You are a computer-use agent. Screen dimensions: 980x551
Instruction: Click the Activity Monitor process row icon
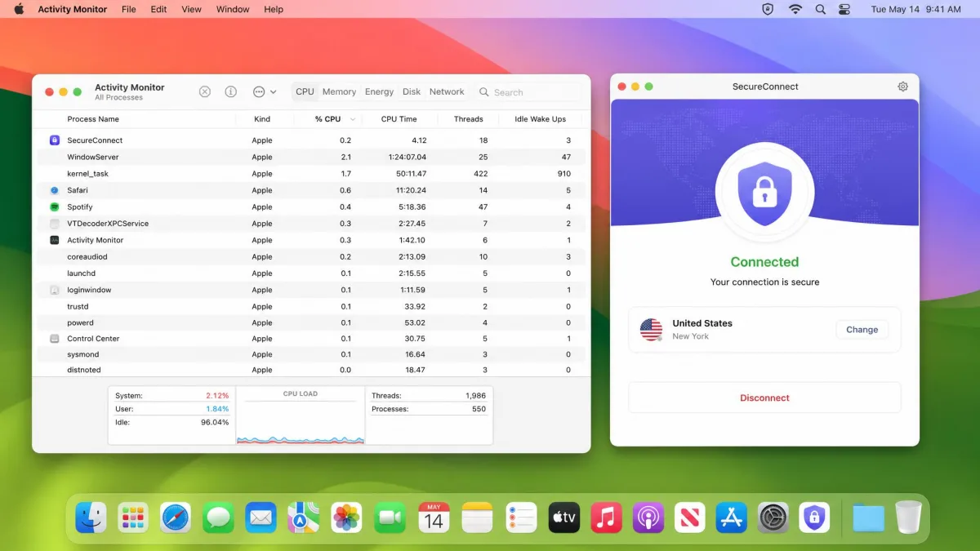click(x=55, y=240)
